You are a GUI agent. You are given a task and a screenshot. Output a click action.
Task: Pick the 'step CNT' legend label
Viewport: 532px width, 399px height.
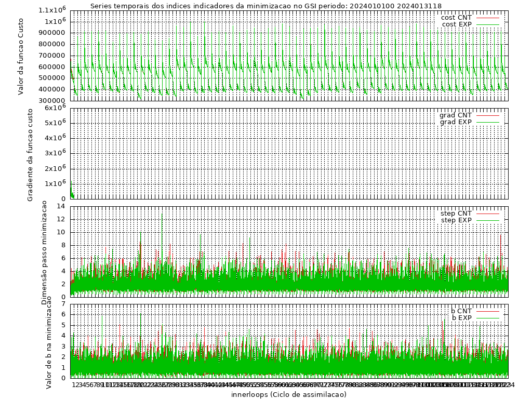(x=456, y=214)
